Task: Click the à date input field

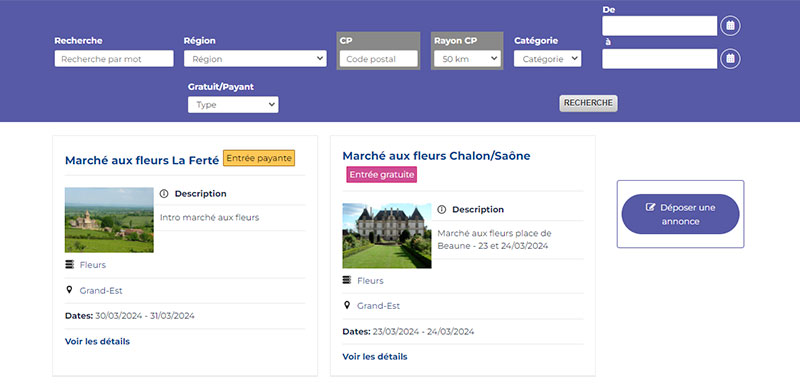Action: 659,59
